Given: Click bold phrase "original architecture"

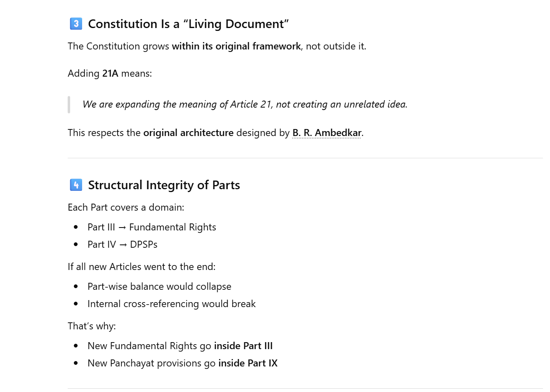Looking at the screenshot, I should 188,133.
